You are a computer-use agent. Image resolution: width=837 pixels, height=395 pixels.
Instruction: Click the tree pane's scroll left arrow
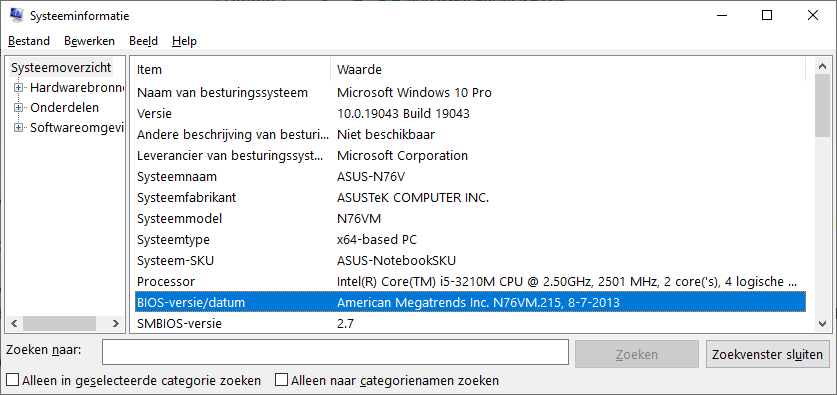(x=14, y=323)
